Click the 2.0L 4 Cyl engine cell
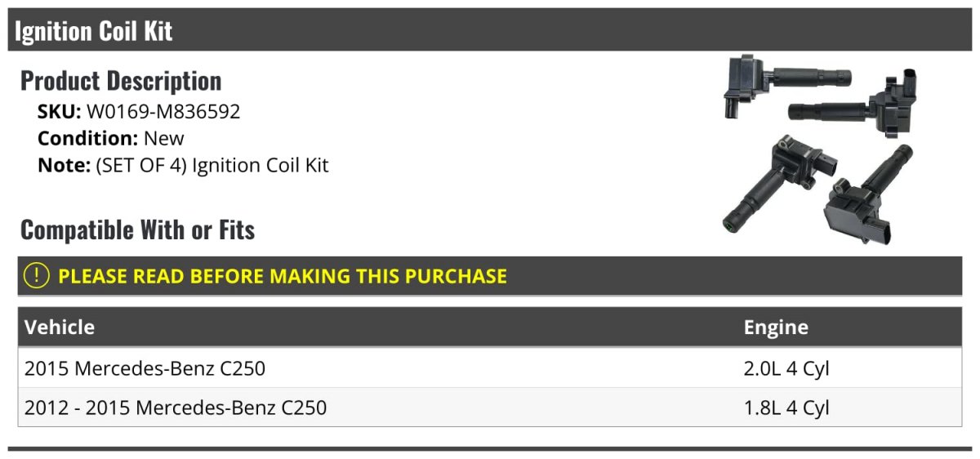Image resolution: width=980 pixels, height=459 pixels. 786,368
